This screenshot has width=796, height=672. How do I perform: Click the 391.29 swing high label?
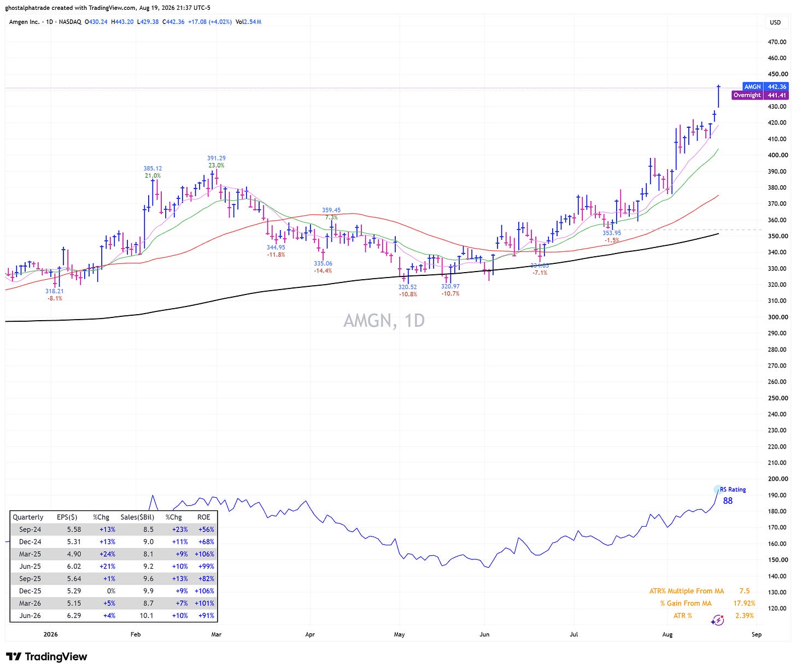[x=216, y=158]
